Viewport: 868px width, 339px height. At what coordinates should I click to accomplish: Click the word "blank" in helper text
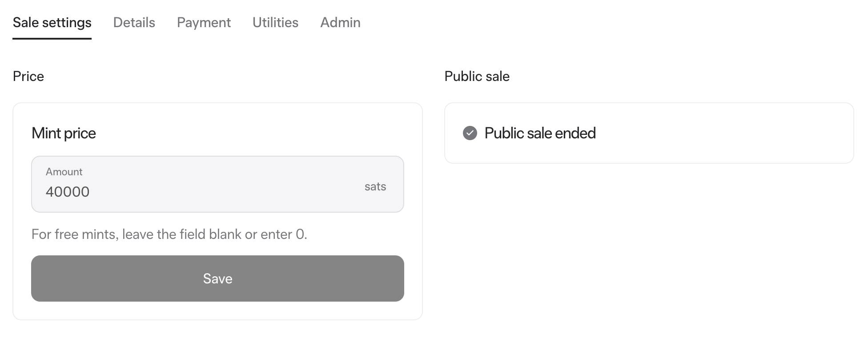pyautogui.click(x=225, y=234)
